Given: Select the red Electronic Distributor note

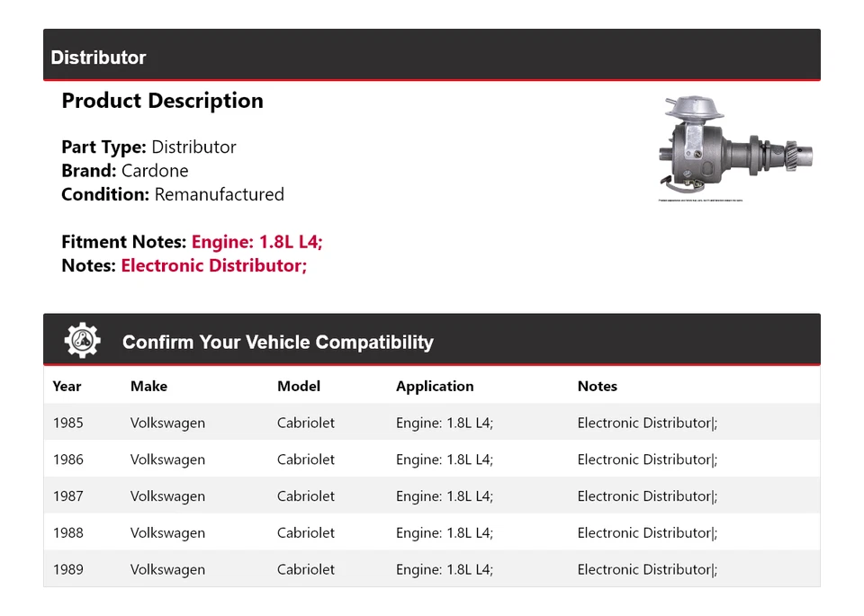Looking at the screenshot, I should click(x=213, y=265).
